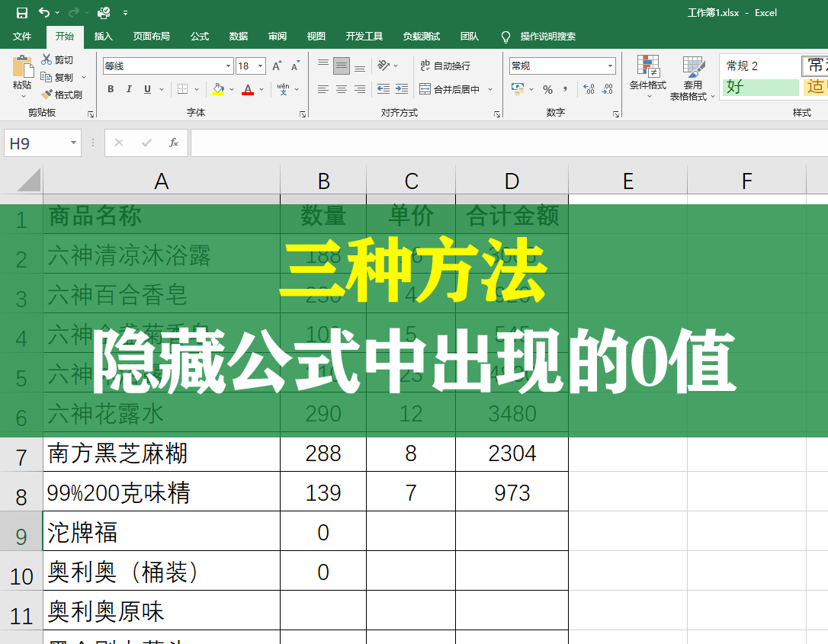Image resolution: width=828 pixels, height=644 pixels.
Task: Click the Accounting Number Format icon
Action: (x=518, y=89)
